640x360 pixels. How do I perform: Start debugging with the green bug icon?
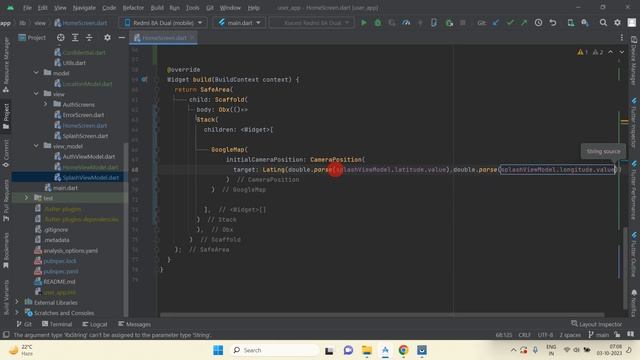point(378,23)
